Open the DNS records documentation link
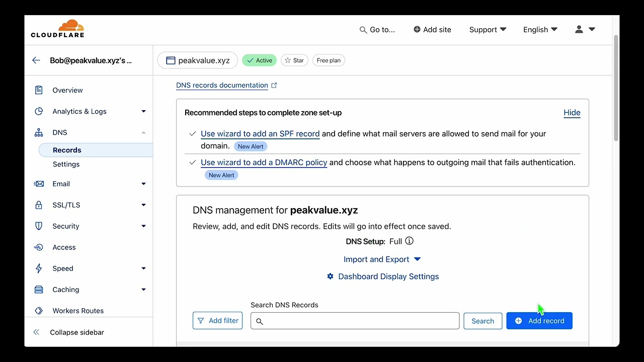This screenshot has width=644, height=362. coord(222,85)
